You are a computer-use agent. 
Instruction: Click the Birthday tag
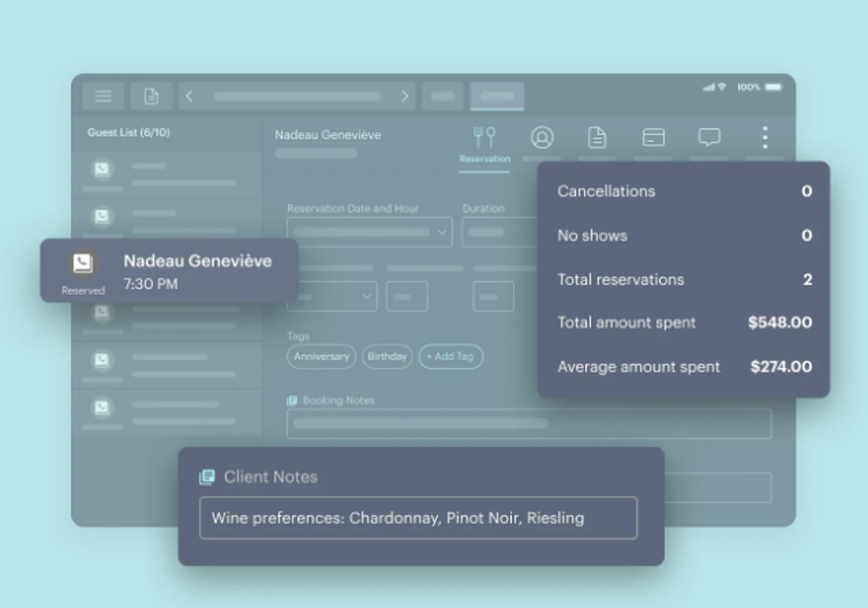coord(387,357)
